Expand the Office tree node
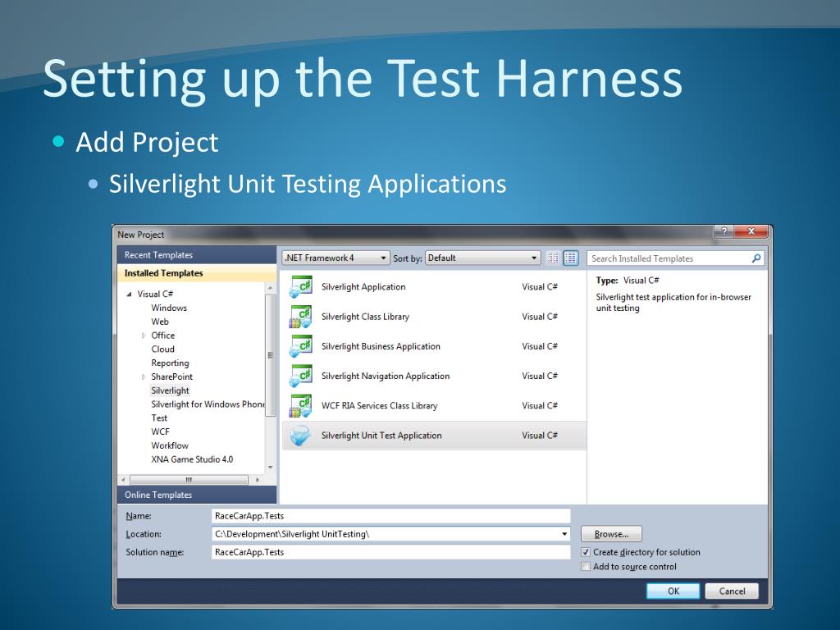Image resolution: width=840 pixels, height=630 pixels. coord(143,336)
